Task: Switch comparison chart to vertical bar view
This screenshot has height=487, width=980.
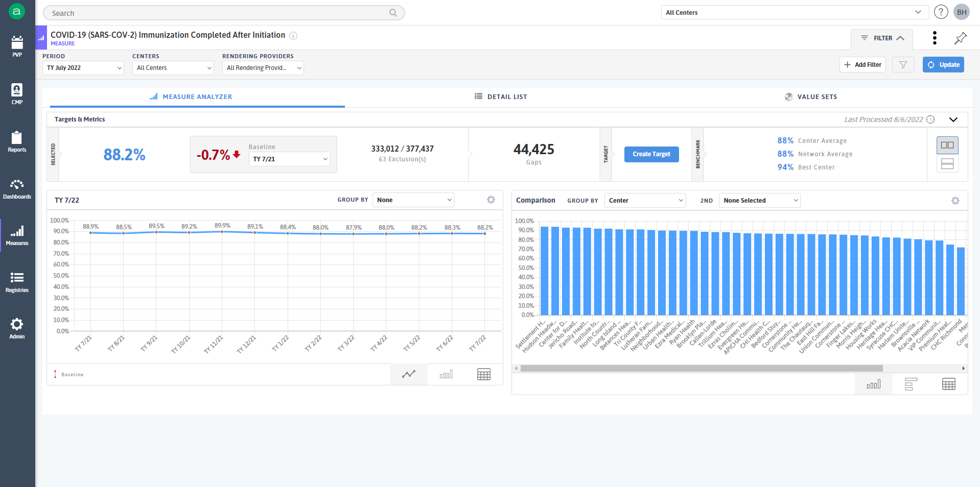Action: point(874,384)
